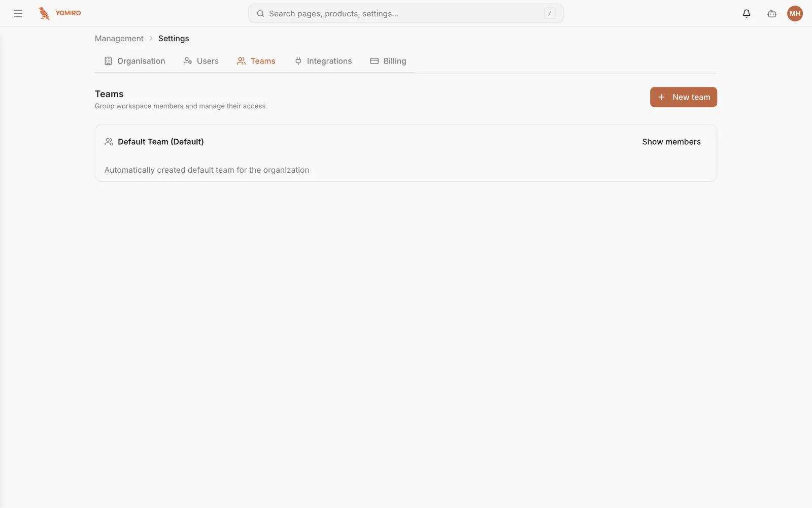Click the search magnifier icon

(x=260, y=14)
